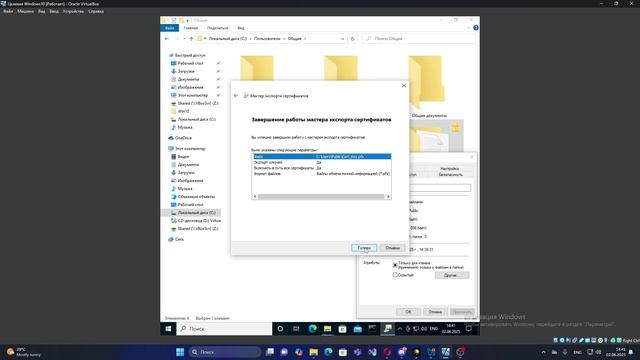
Task: Open the Главная ribbon tab in Explorer
Action: coord(191,28)
